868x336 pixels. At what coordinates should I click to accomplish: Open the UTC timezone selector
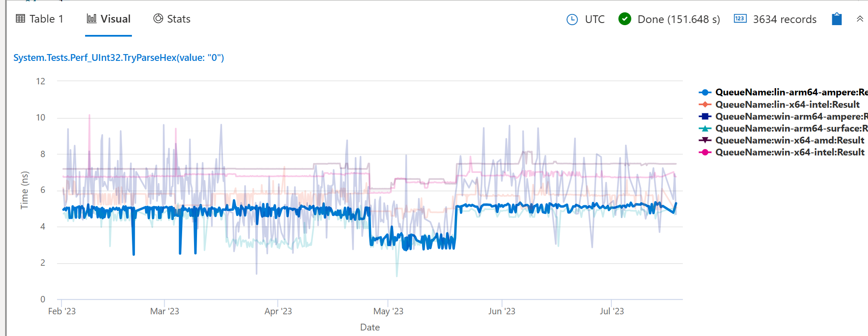tap(594, 19)
